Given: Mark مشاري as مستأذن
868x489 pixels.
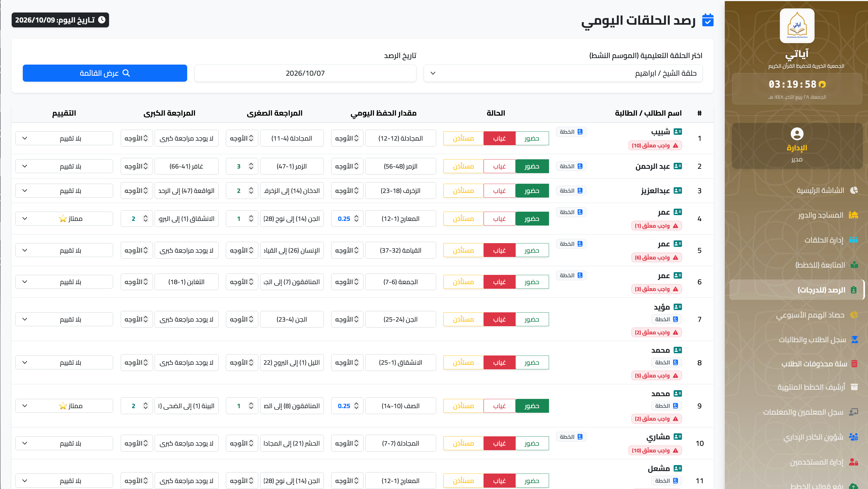Looking at the screenshot, I should 463,443.
